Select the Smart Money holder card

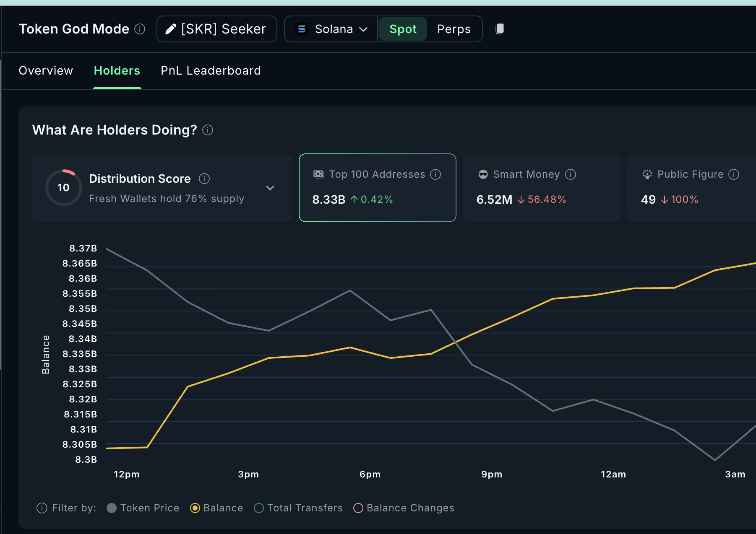click(541, 188)
